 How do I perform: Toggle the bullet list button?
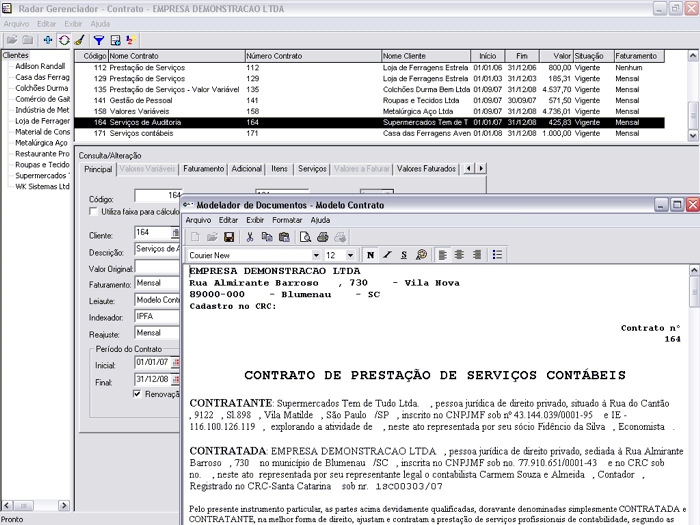pyautogui.click(x=499, y=255)
